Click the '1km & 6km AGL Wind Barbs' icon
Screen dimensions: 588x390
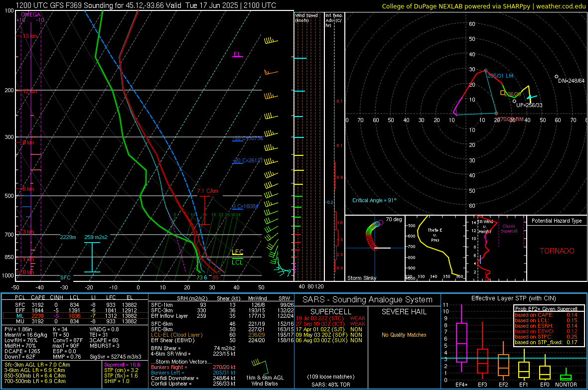[265, 374]
